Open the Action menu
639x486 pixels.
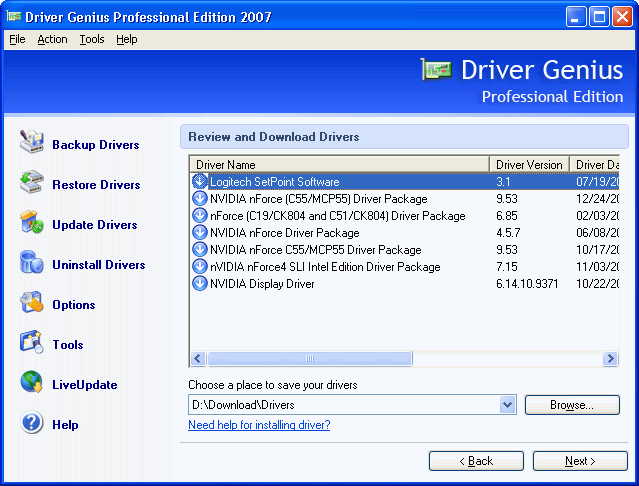point(52,39)
